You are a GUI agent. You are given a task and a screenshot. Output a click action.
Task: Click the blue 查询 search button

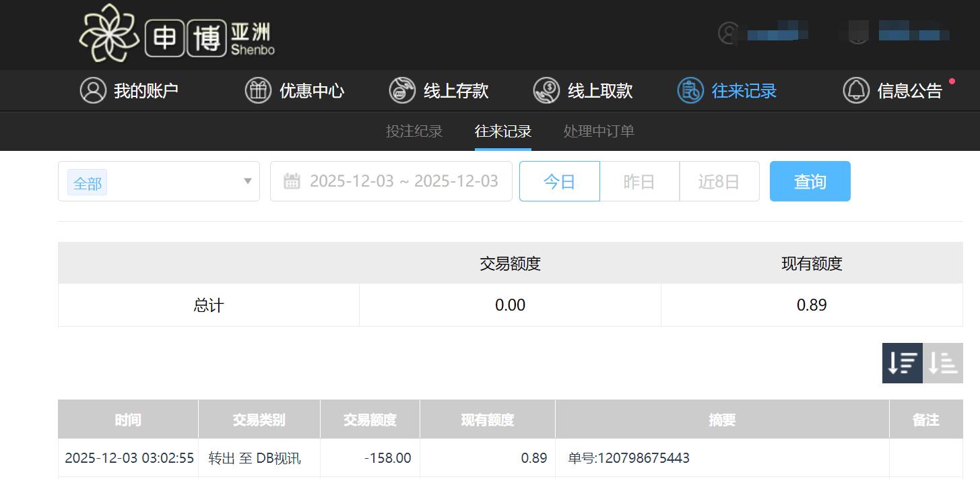tap(810, 181)
